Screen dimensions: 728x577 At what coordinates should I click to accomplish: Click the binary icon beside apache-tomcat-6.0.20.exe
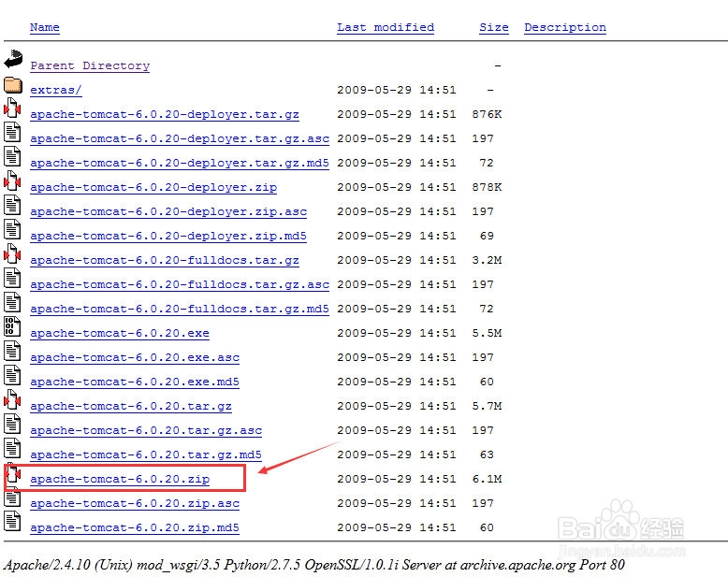pyautogui.click(x=12, y=326)
